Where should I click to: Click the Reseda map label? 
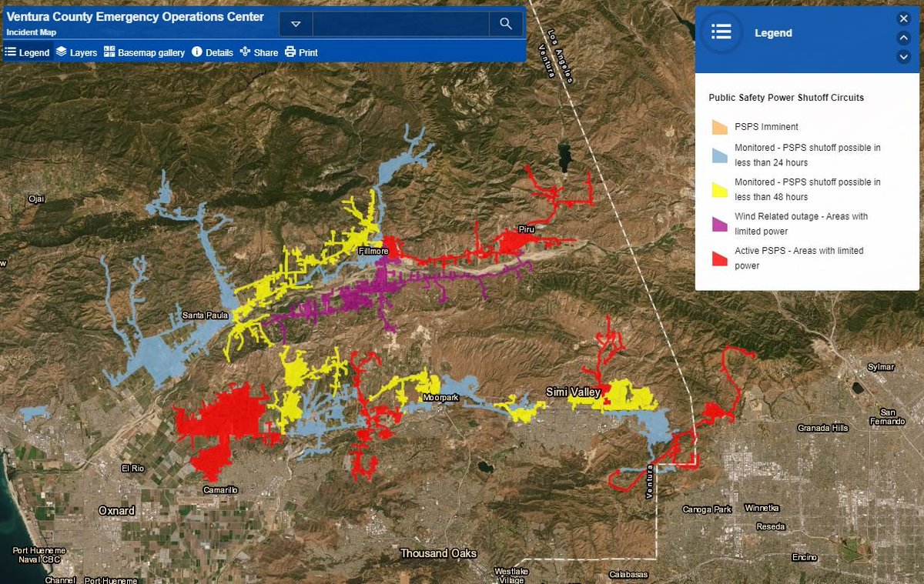(x=771, y=527)
